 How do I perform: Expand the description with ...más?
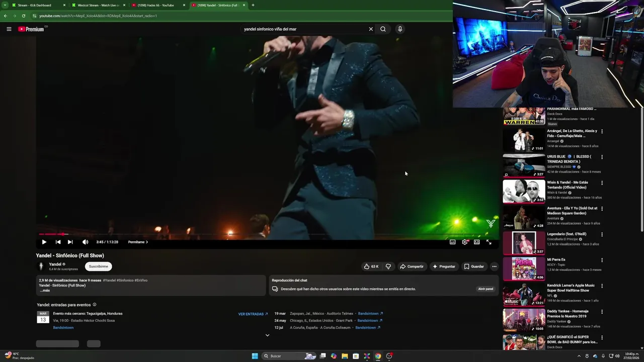tap(45, 291)
